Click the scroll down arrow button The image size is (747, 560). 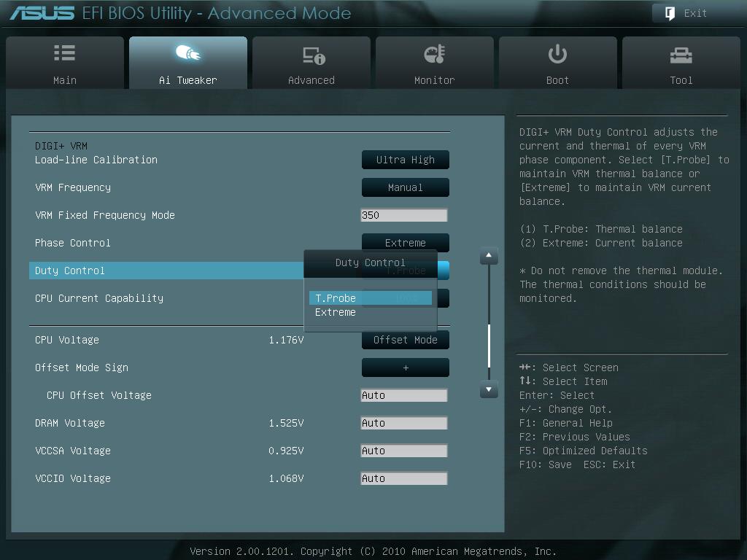point(489,389)
